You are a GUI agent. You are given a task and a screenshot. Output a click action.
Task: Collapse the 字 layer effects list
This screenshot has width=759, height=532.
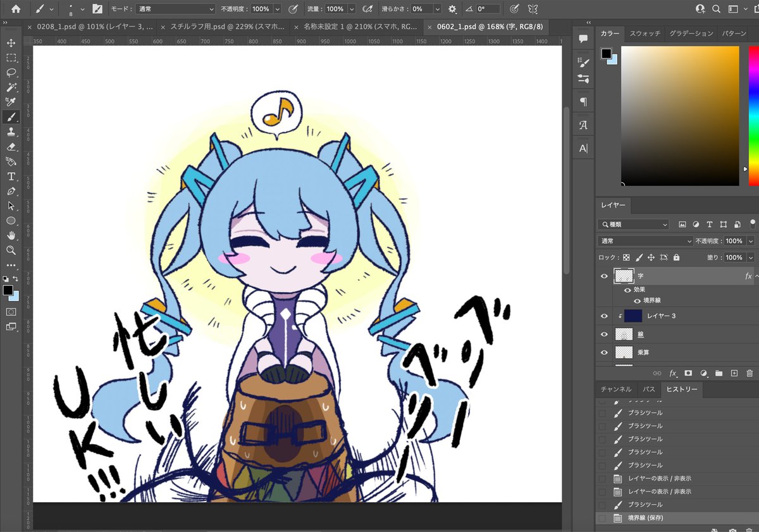pyautogui.click(x=756, y=276)
